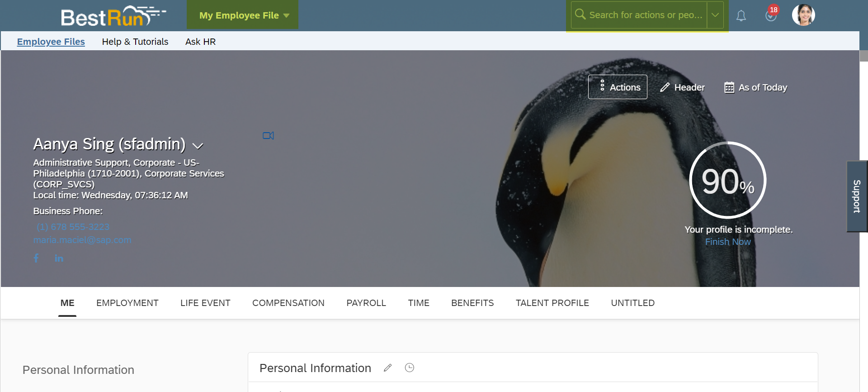Open the Facebook profile icon
This screenshot has height=392, width=868.
36,258
